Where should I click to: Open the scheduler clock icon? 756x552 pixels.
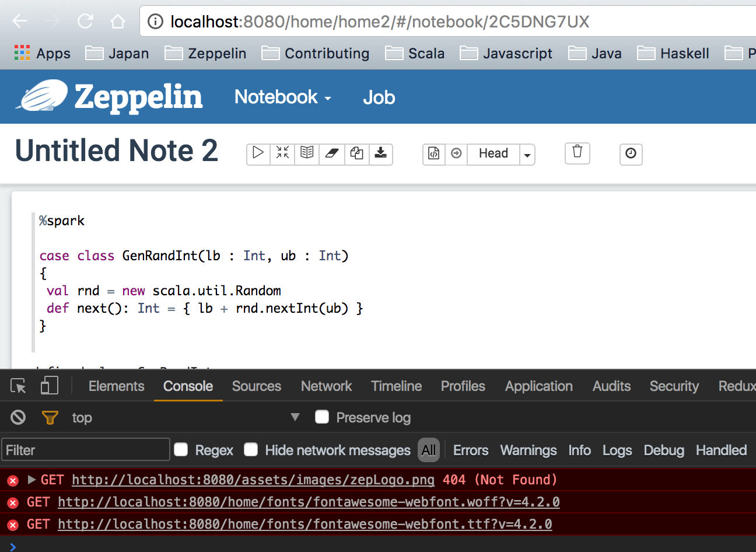coord(631,153)
